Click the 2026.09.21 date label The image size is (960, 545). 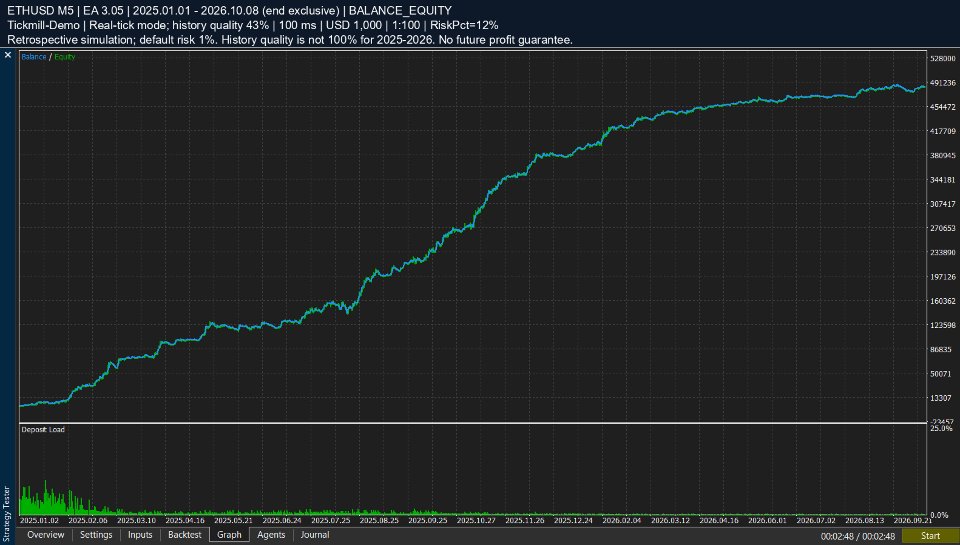point(912,521)
